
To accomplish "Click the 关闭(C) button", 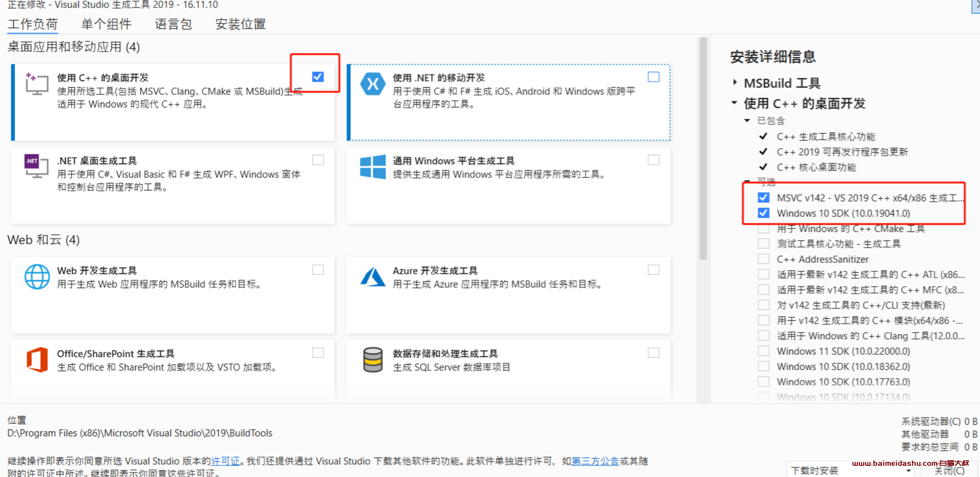I will click(949, 471).
